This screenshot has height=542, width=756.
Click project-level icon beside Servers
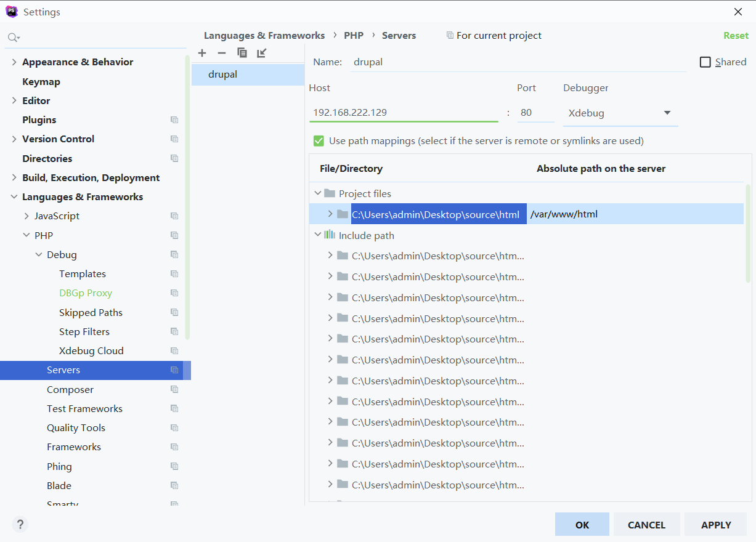pyautogui.click(x=174, y=370)
